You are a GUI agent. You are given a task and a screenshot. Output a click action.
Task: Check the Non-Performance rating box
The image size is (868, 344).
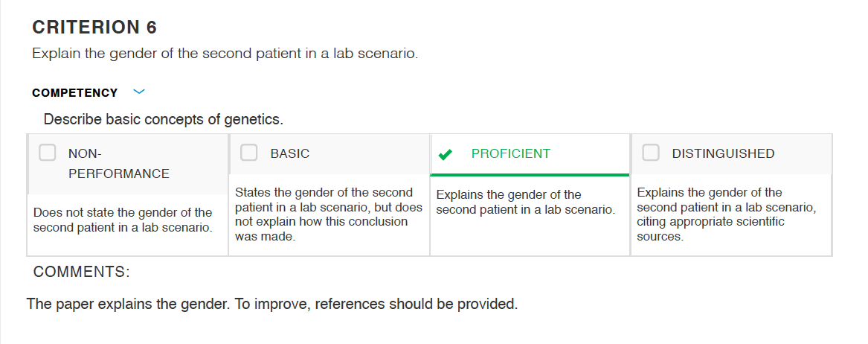(47, 153)
